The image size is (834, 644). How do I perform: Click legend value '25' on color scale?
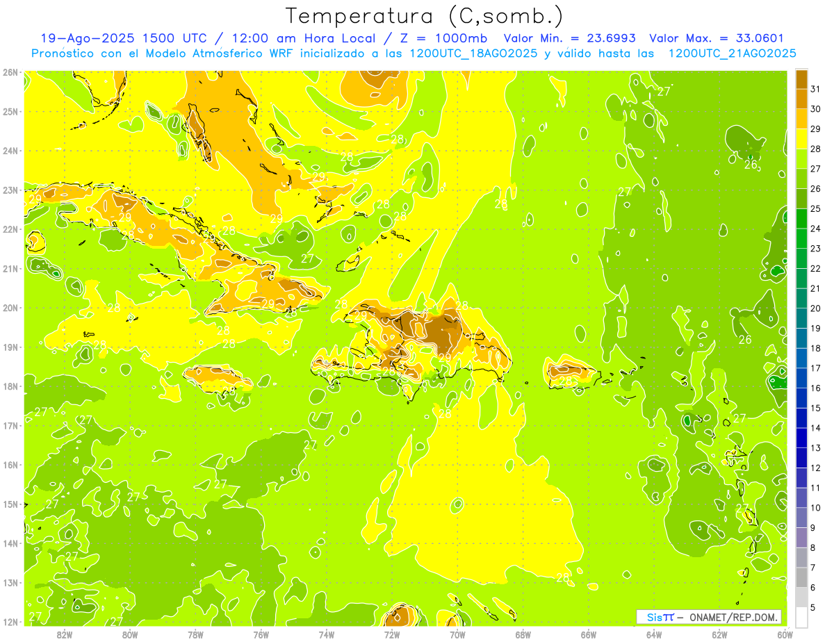point(816,208)
